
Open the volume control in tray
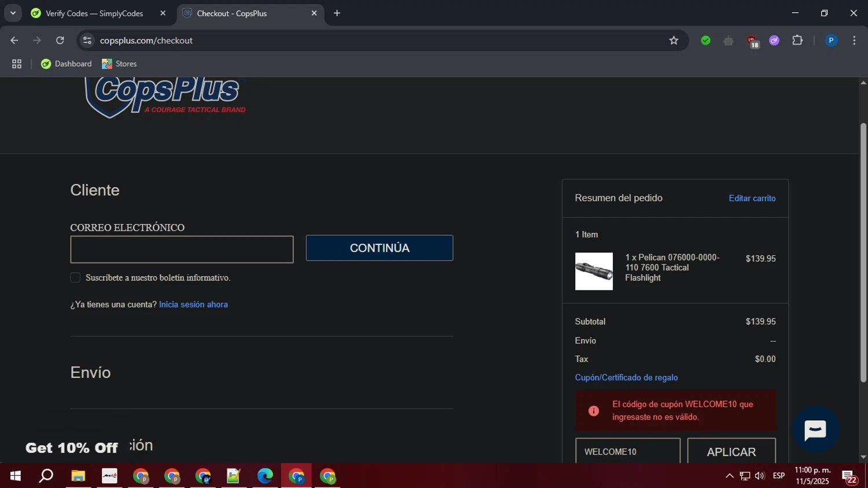click(x=760, y=476)
